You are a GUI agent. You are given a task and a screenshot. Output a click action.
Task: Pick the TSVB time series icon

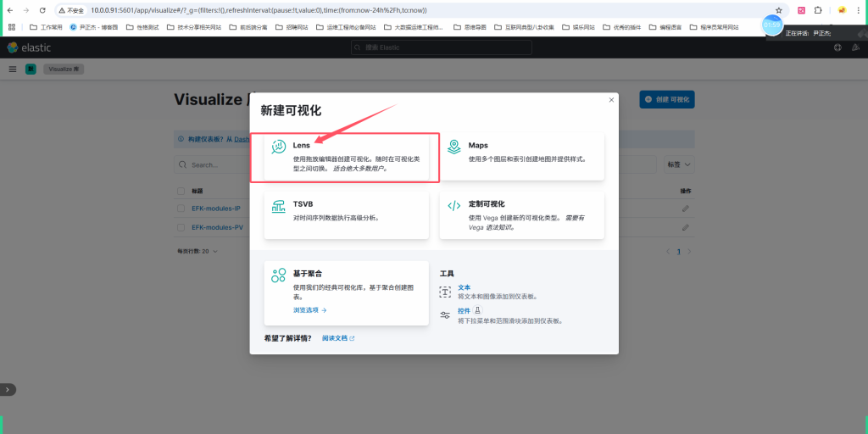point(278,206)
